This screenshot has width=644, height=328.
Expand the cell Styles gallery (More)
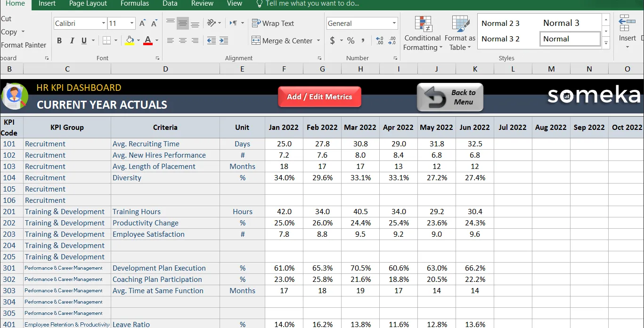606,43
